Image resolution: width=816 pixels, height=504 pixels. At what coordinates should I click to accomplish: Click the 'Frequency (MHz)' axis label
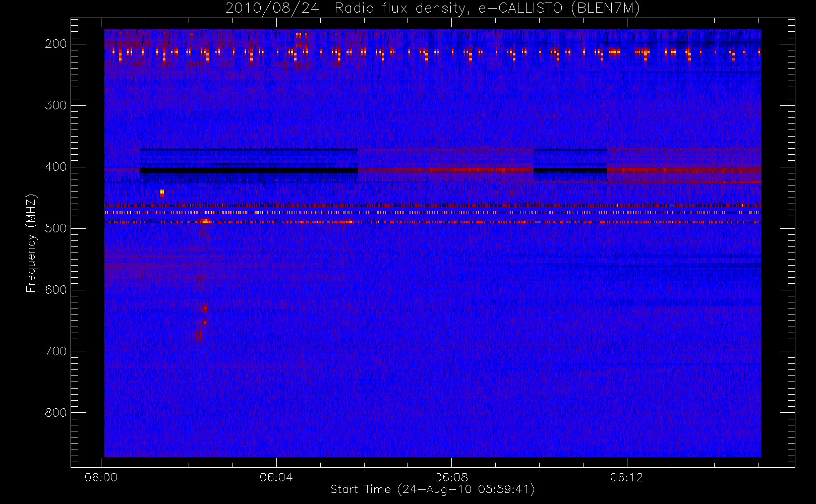31,243
